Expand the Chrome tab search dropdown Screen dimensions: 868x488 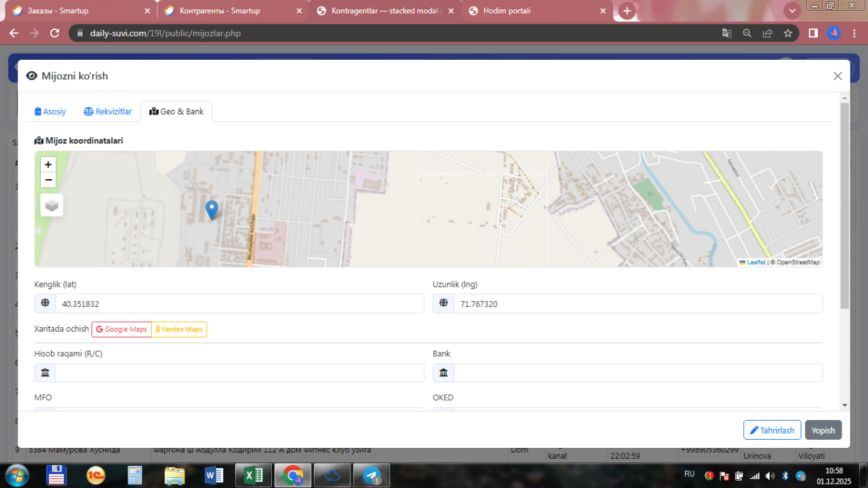tap(791, 11)
